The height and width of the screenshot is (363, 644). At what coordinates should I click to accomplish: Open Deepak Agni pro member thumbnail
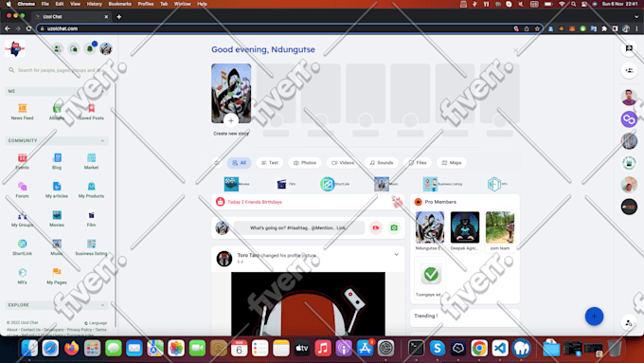(x=464, y=227)
